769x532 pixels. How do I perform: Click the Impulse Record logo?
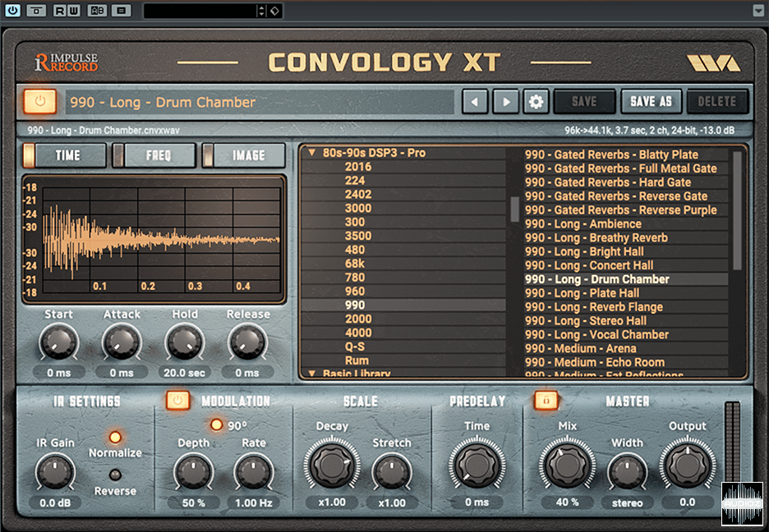pos(67,62)
